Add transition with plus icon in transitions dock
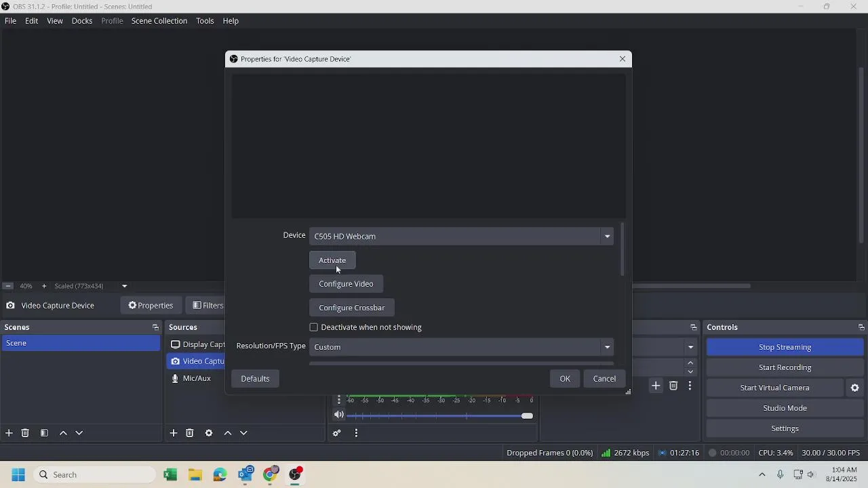This screenshot has width=868, height=488. [656, 386]
